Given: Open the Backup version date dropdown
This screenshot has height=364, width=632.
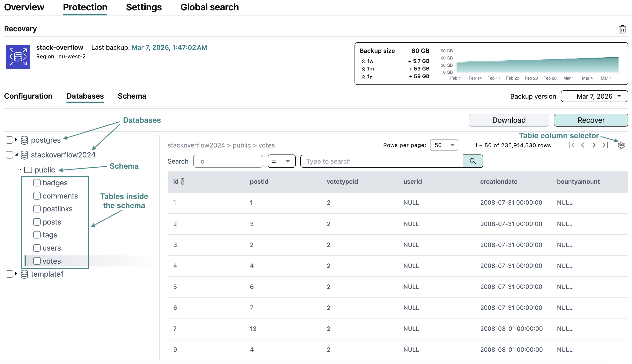Looking at the screenshot, I should point(594,96).
